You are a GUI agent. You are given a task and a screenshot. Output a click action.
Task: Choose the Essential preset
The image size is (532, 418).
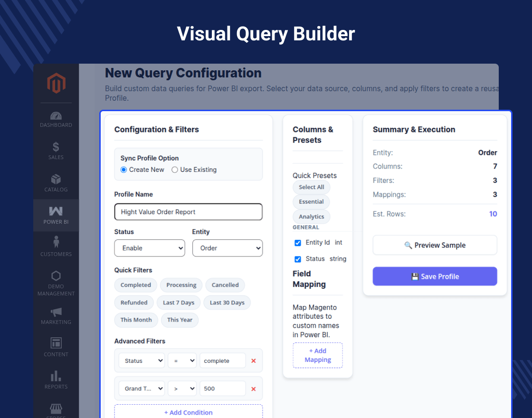click(x=311, y=202)
